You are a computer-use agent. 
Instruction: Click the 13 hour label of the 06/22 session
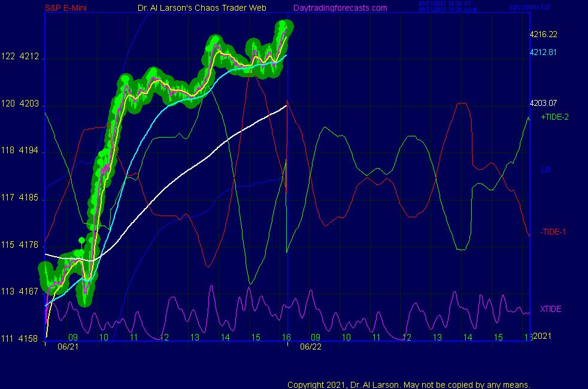(437, 338)
